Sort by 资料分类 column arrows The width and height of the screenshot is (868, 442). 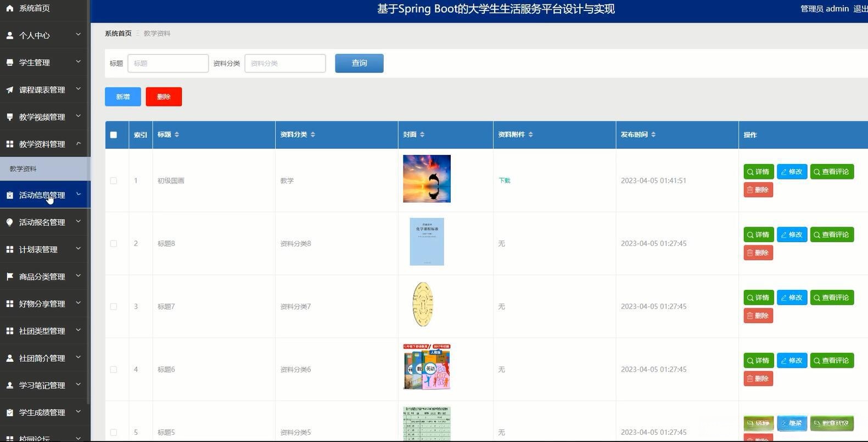(x=313, y=135)
